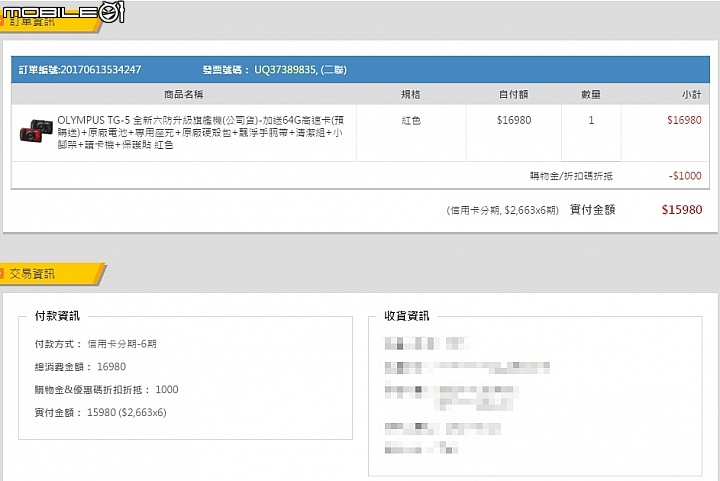Click the 購物金/折扣碼折抵 label
720x481 pixels.
click(x=571, y=176)
